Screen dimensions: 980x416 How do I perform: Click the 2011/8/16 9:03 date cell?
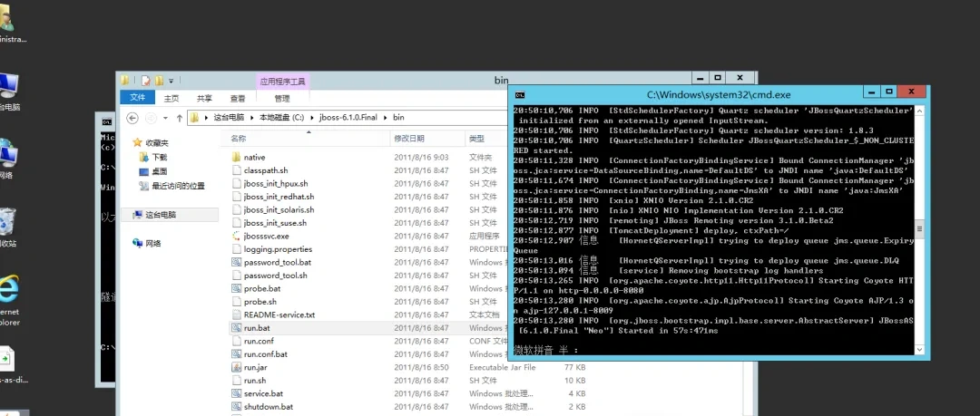point(421,158)
